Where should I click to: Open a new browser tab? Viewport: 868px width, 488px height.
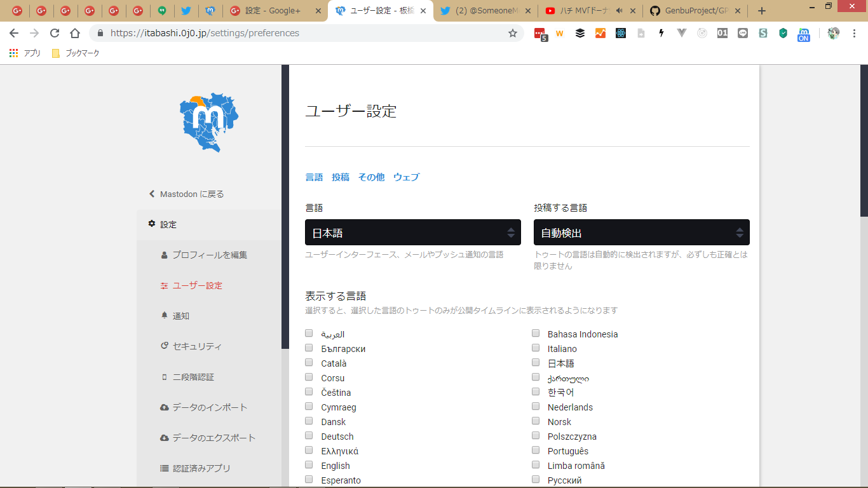click(762, 11)
